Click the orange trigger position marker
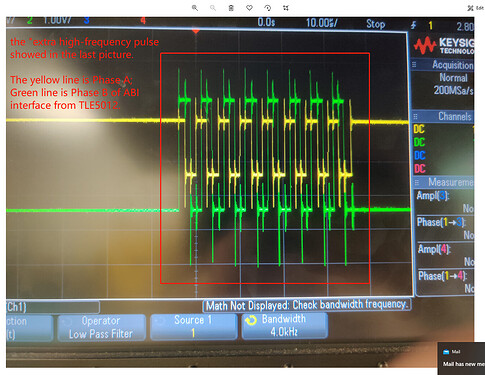The height and width of the screenshot is (375, 485). tap(196, 31)
